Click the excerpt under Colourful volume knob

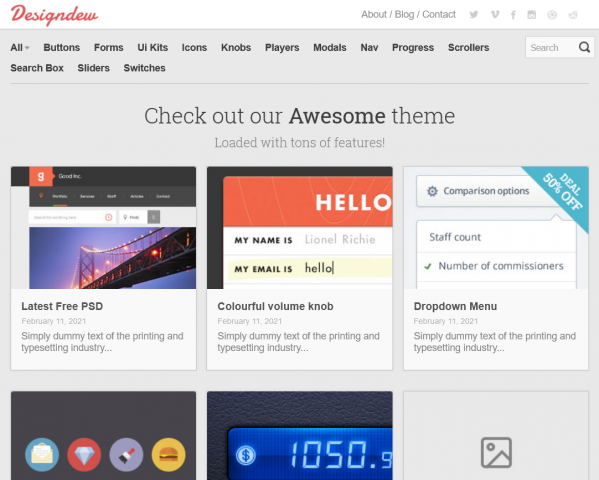298,342
